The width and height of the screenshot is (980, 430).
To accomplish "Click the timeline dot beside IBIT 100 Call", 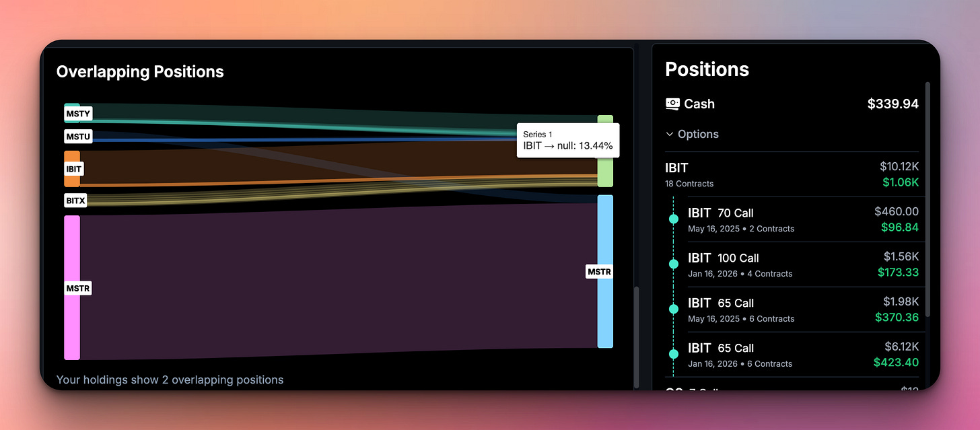I will [673, 264].
